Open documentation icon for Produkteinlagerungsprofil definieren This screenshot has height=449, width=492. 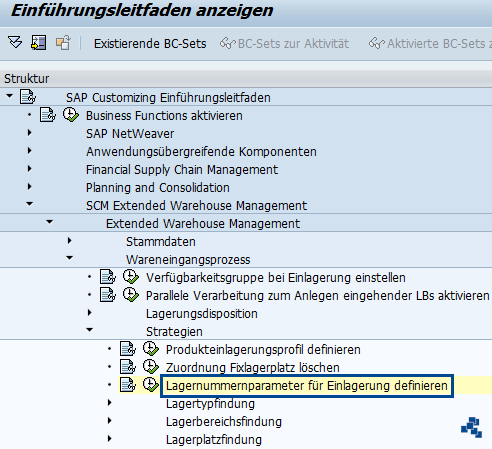pyautogui.click(x=128, y=349)
